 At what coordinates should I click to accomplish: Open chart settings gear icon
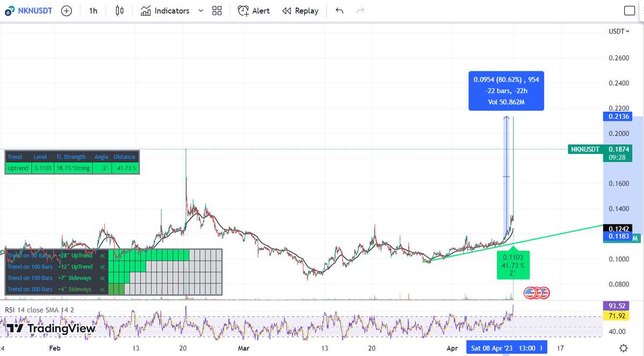pyautogui.click(x=623, y=348)
